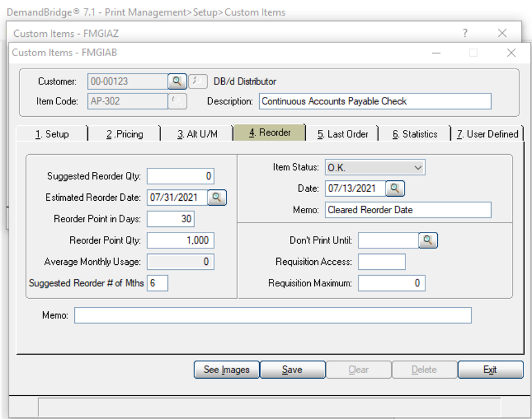Click the Clear button
This screenshot has width=532, height=419.
[358, 370]
